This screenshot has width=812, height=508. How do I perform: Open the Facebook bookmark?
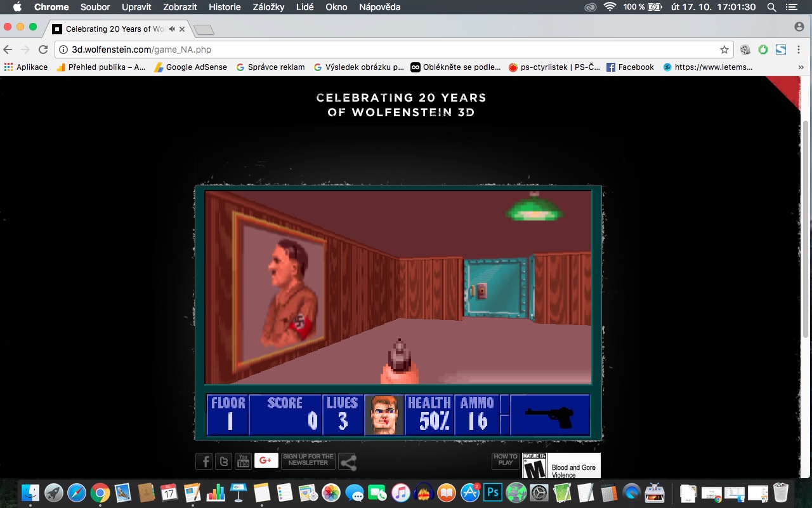[x=630, y=67]
